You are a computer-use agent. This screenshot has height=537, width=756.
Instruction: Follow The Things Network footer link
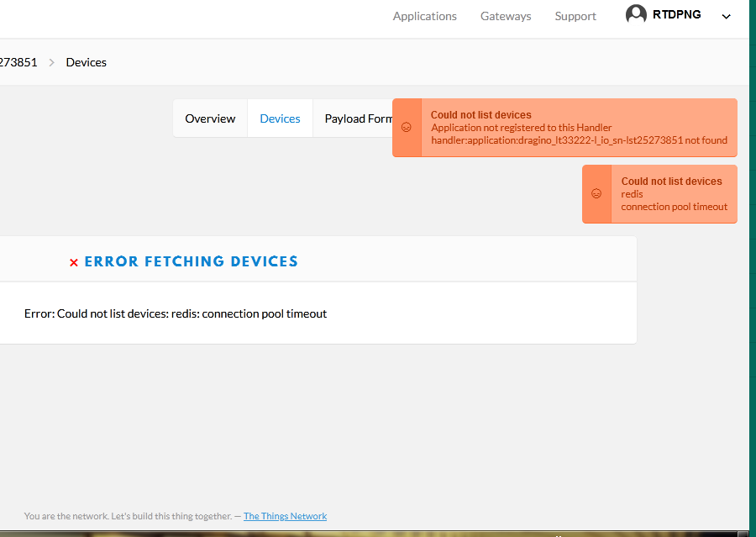click(x=285, y=516)
